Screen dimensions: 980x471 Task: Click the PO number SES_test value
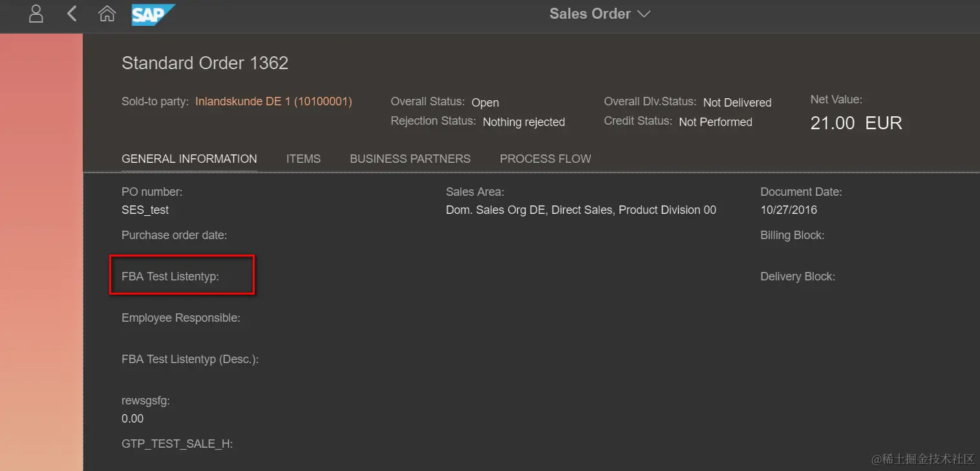[x=145, y=210]
